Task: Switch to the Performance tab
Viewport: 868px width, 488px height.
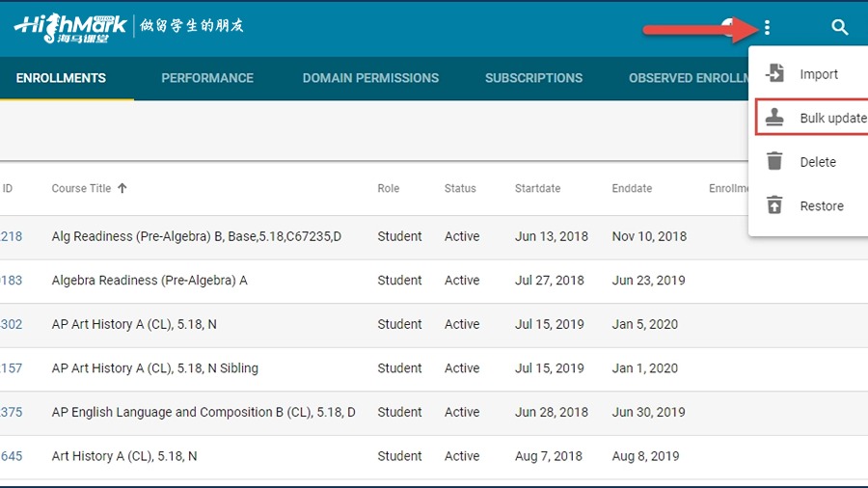Action: [207, 78]
